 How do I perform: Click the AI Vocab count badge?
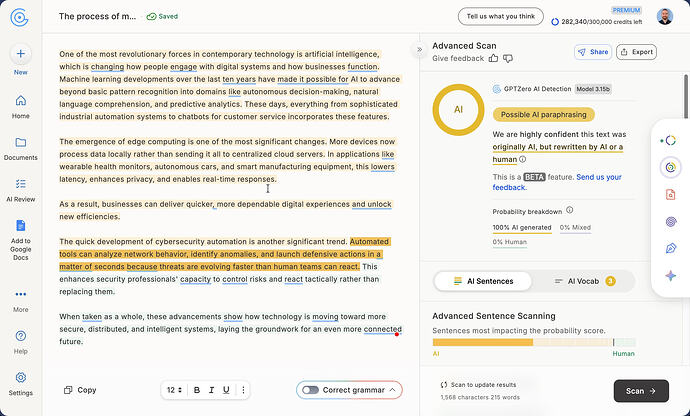(x=610, y=281)
